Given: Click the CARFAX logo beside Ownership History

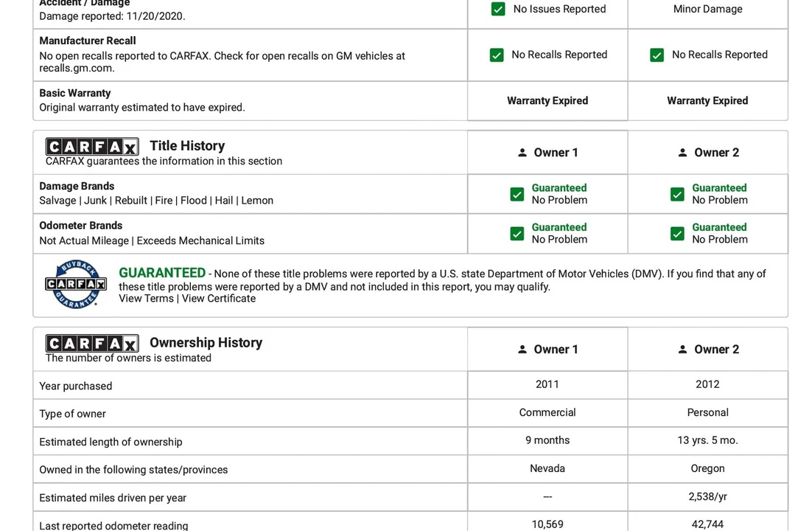Looking at the screenshot, I should click(92, 343).
